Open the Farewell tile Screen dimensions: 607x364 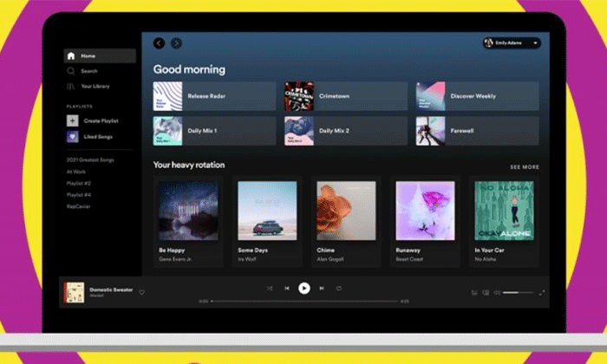(477, 131)
